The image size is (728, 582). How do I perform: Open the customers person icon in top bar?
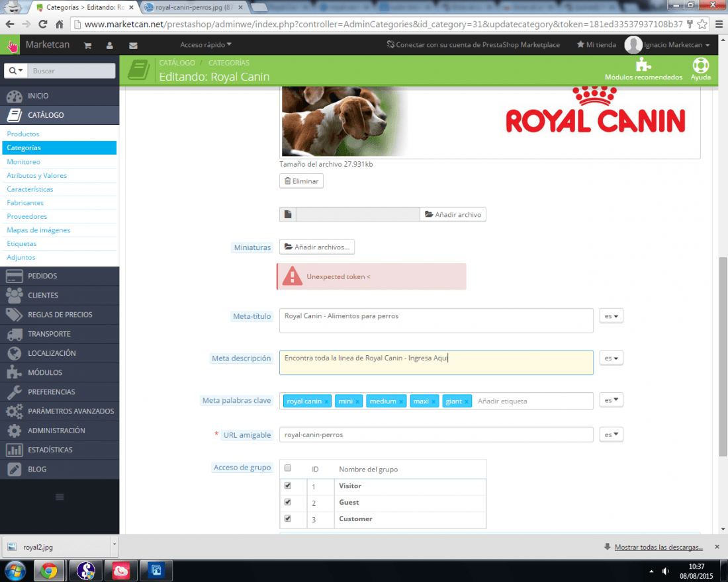110,46
